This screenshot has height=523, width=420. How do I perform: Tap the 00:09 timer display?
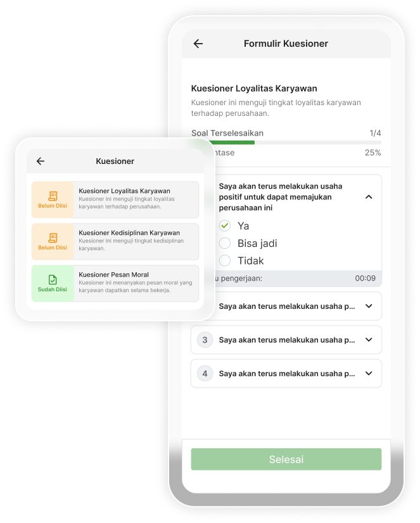365,278
